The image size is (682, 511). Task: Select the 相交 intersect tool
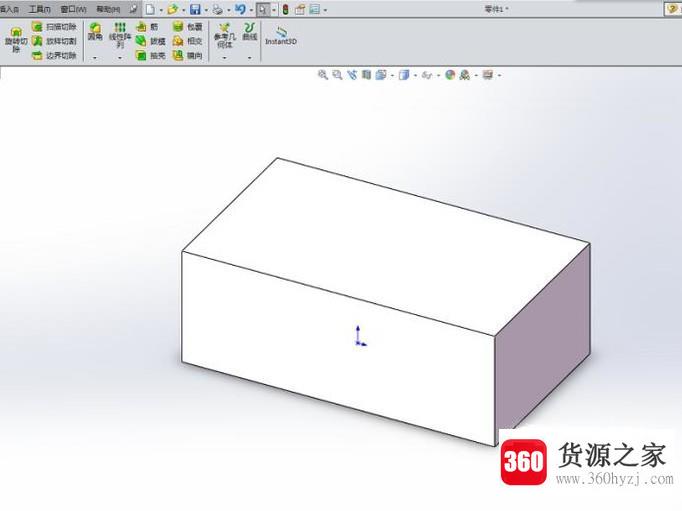187,41
